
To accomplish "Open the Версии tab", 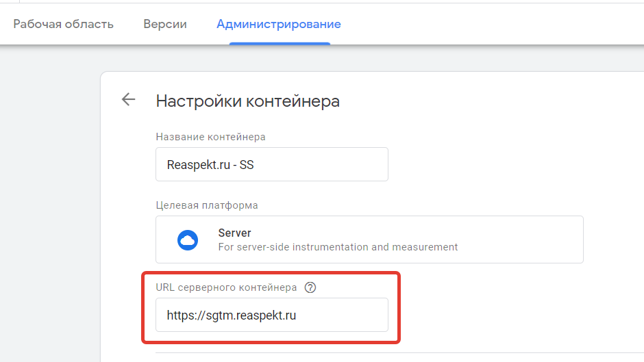I will [x=165, y=24].
